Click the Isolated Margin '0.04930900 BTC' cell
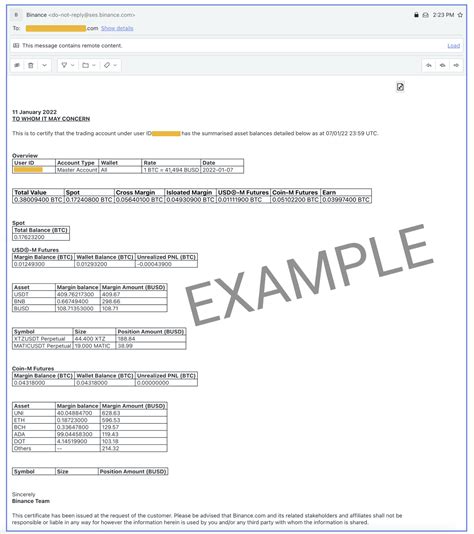This screenshot has width=474, height=534. pos(190,200)
